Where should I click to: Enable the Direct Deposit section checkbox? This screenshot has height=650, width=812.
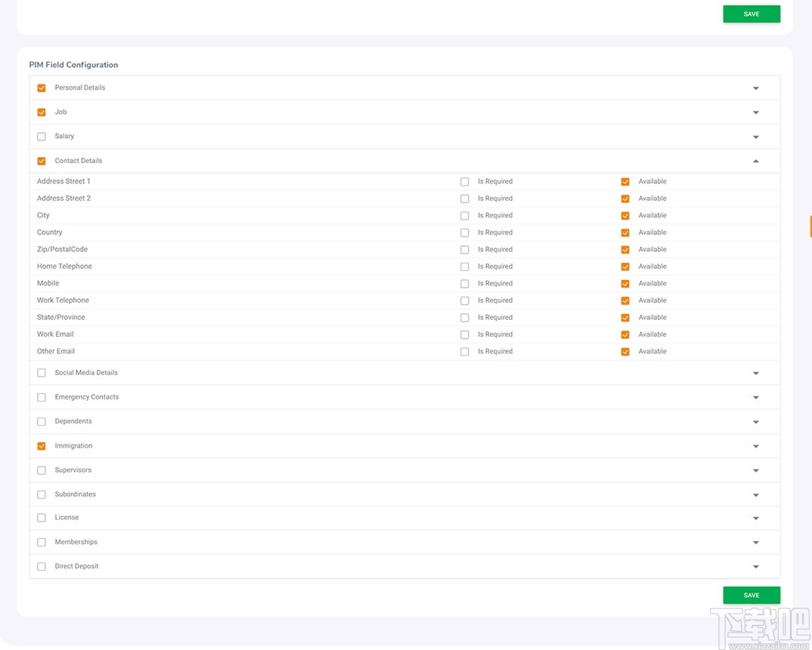(x=42, y=567)
